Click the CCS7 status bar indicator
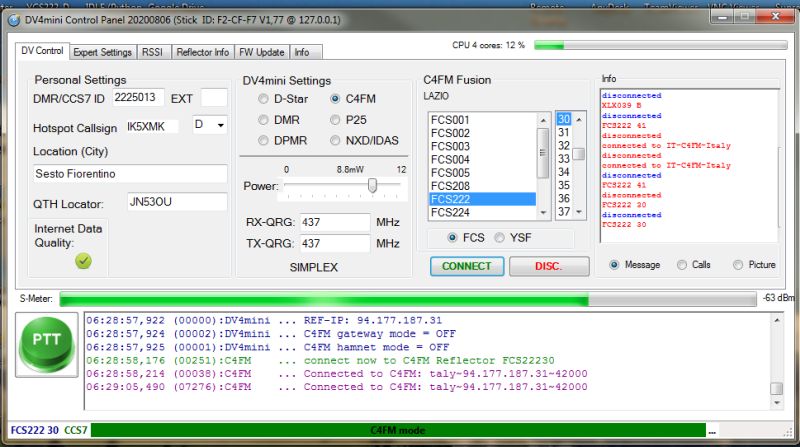800x447 pixels. 76,430
